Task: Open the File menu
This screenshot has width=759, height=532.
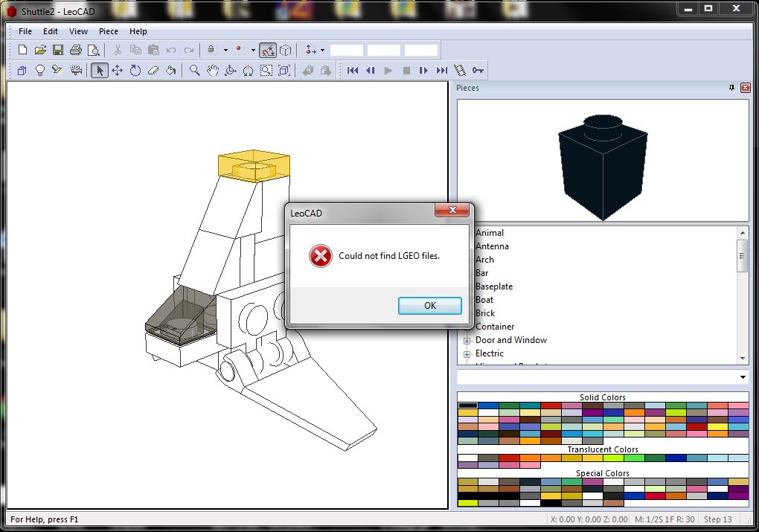Action: pos(25,31)
